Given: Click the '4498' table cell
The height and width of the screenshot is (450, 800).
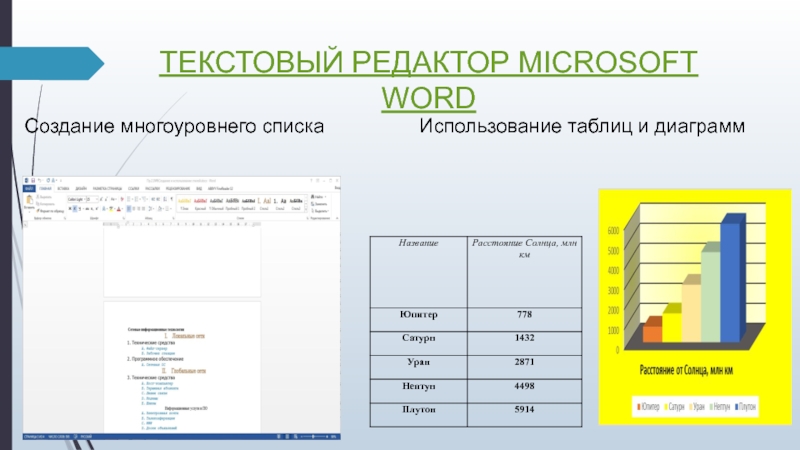Looking at the screenshot, I should (x=524, y=391).
